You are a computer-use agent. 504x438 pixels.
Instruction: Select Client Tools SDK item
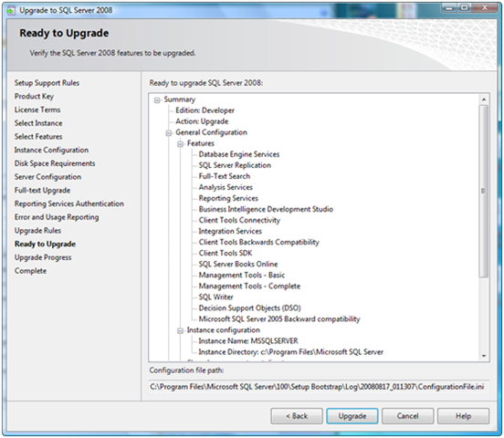point(226,254)
